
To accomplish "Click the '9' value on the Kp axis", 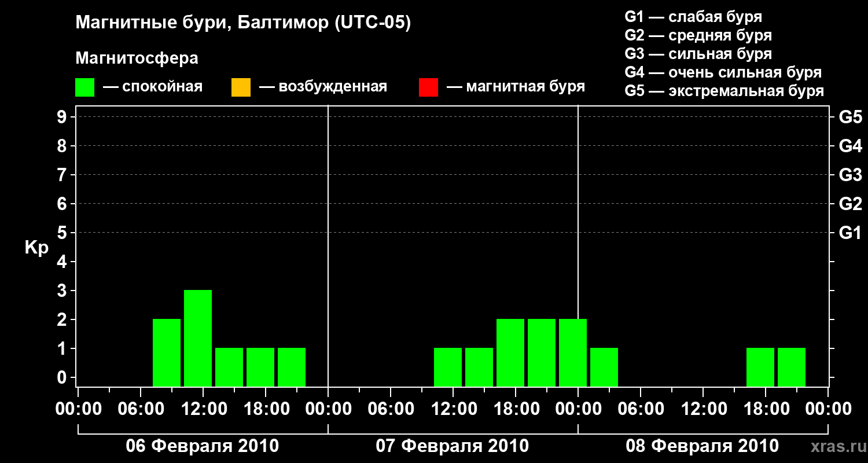I will tap(63, 117).
